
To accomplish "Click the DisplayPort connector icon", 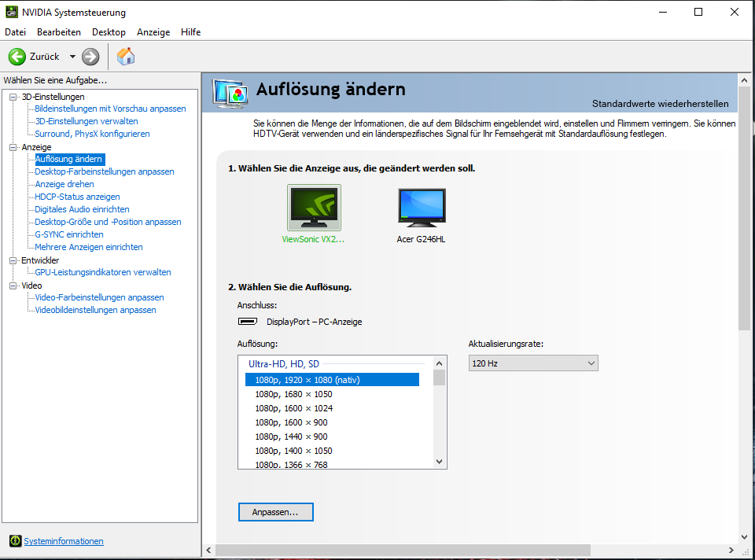I will coord(248,321).
